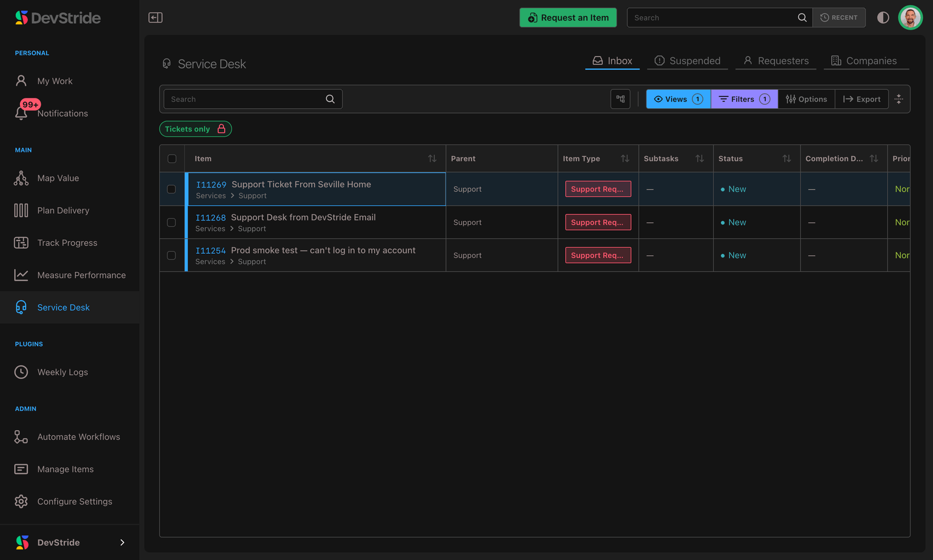Click the search magnifier in the top global search
This screenshot has width=933, height=560.
[x=802, y=18]
